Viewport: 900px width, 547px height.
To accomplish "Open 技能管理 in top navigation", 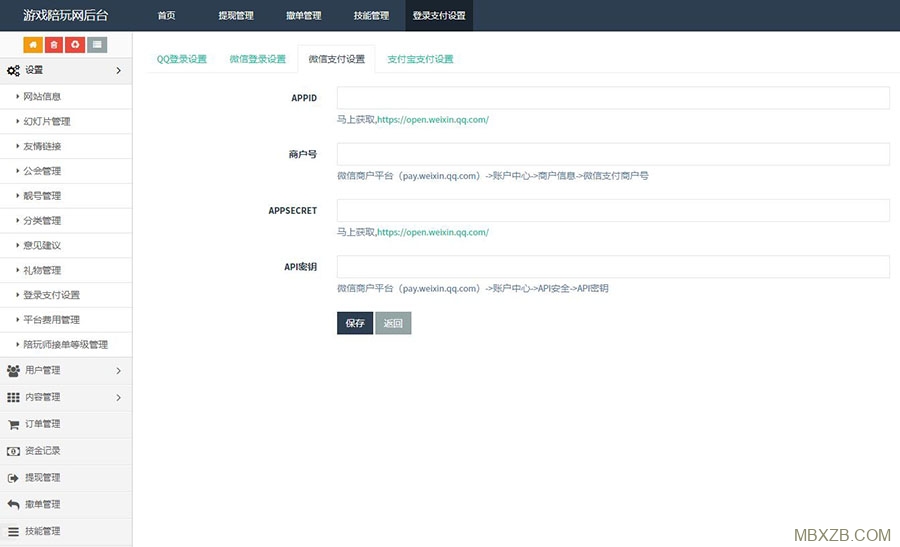I will pyautogui.click(x=371, y=15).
